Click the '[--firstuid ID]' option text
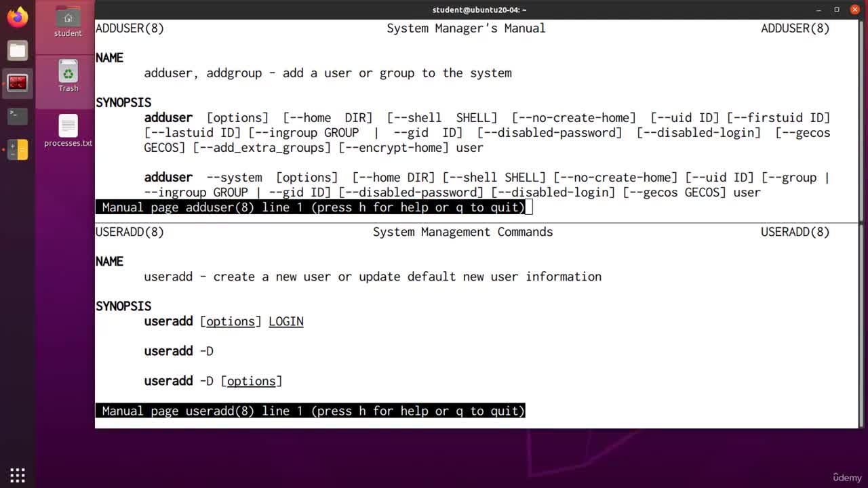Image resolution: width=868 pixels, height=488 pixels. (778, 118)
